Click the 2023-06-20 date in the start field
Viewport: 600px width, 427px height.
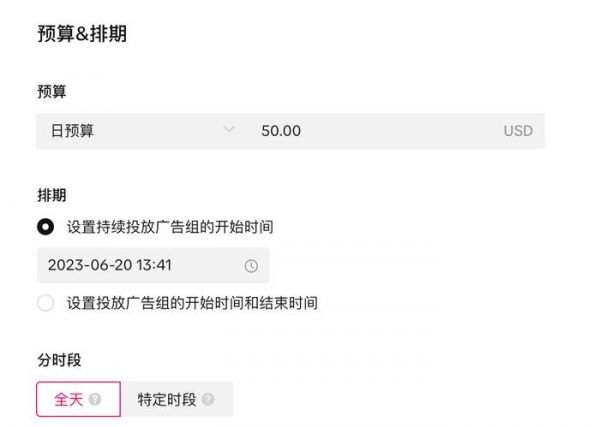pyautogui.click(x=89, y=266)
